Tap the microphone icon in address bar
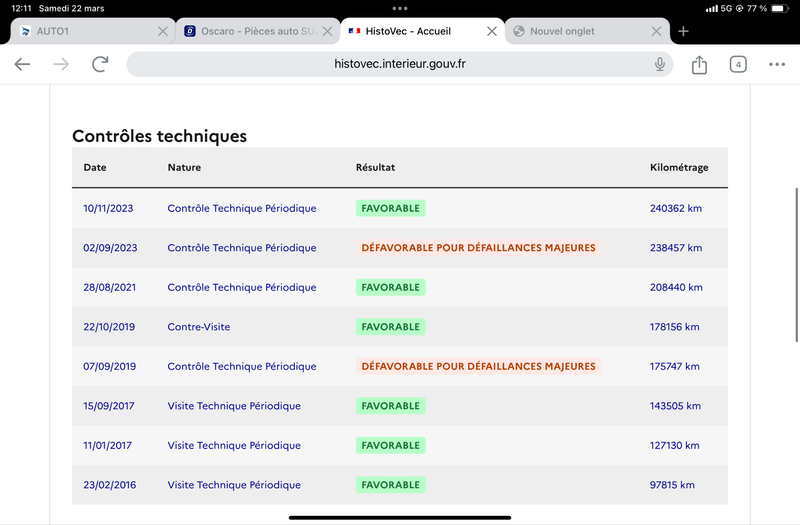The height and width of the screenshot is (525, 800). (x=660, y=64)
